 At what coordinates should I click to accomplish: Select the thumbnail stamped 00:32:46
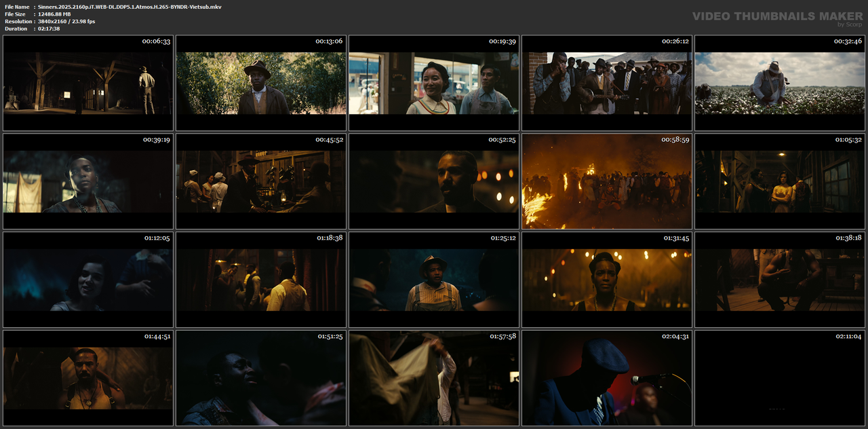(x=780, y=83)
